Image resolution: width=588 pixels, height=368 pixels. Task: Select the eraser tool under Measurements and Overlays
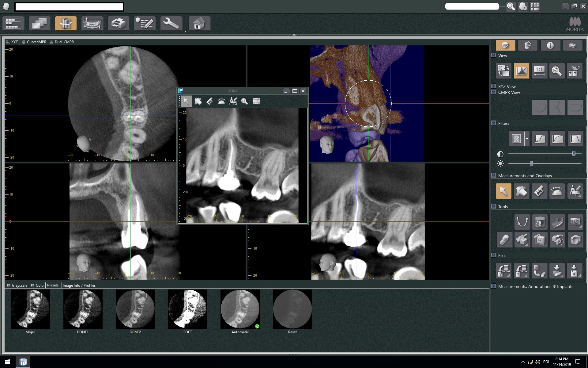522,191
